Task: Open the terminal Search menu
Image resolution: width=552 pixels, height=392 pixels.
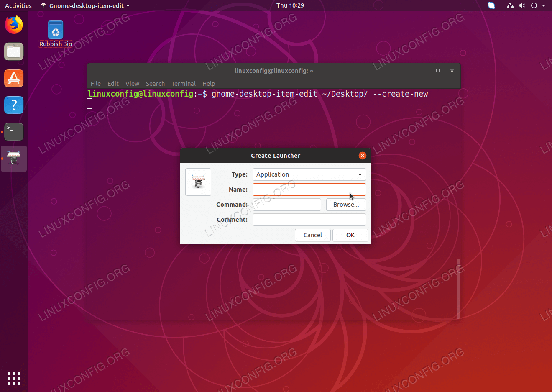Action: coord(155,84)
